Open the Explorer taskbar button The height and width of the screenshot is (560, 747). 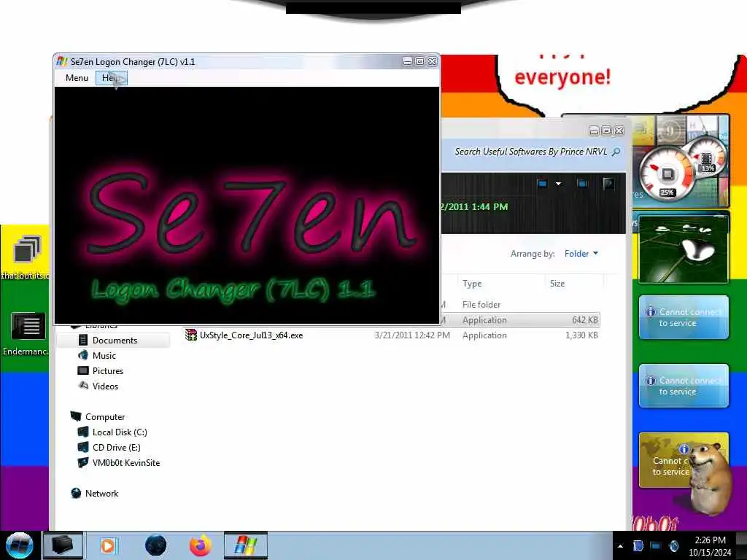click(63, 545)
